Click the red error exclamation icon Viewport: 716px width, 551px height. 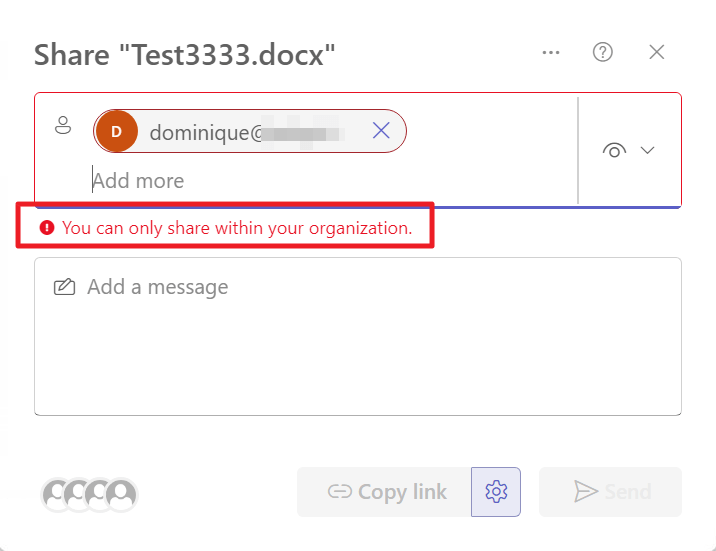point(46,228)
